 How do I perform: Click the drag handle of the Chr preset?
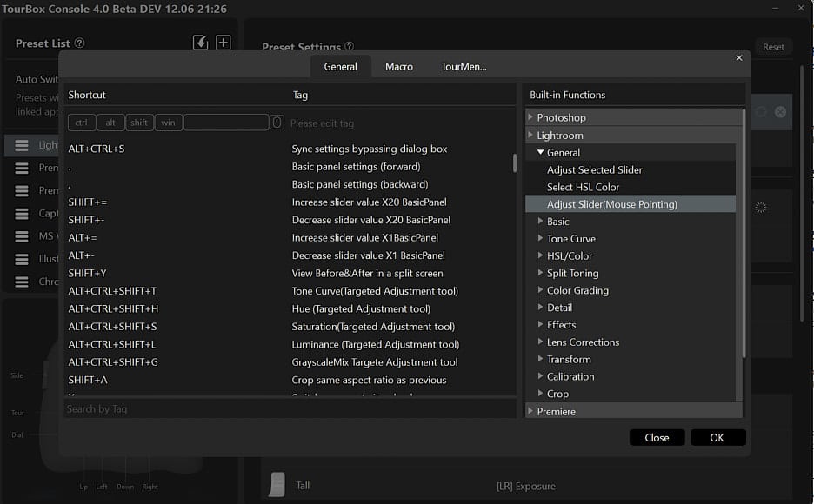pyautogui.click(x=21, y=282)
